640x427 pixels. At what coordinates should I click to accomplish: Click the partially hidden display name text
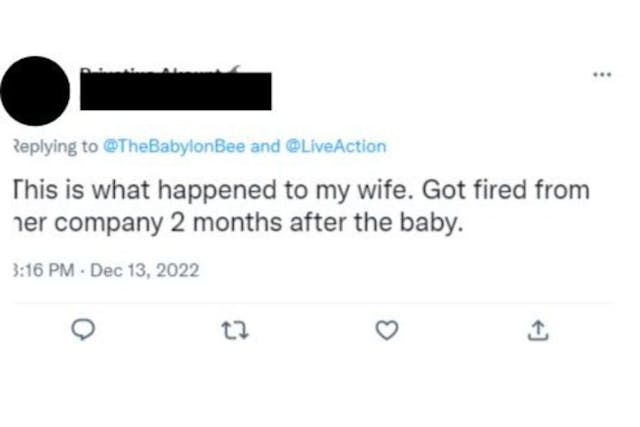click(x=150, y=67)
